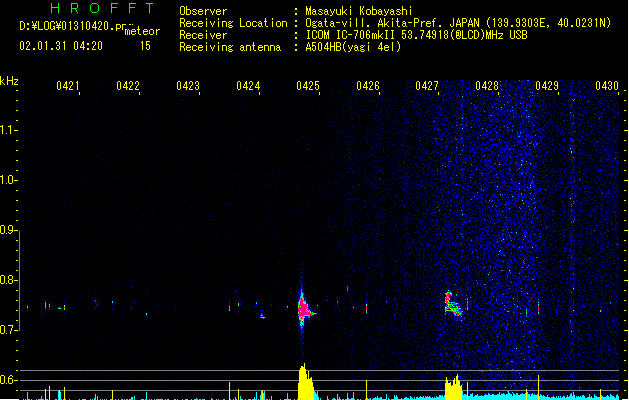Click the 0.9 kHz frequency tick label

coord(8,230)
